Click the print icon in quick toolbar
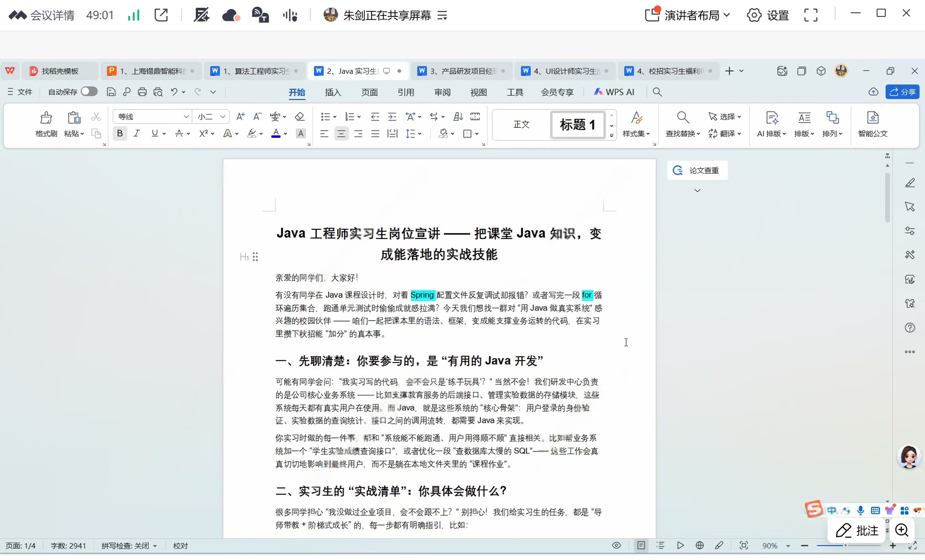925x560 pixels. [x=142, y=92]
